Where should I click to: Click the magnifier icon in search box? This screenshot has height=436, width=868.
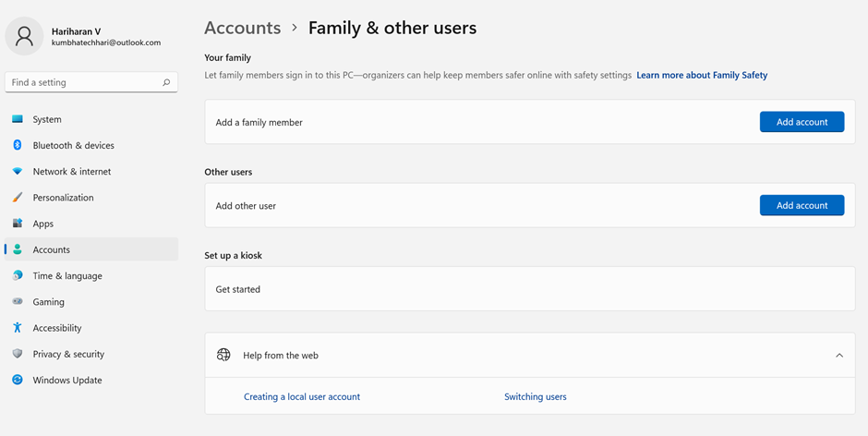(x=166, y=82)
